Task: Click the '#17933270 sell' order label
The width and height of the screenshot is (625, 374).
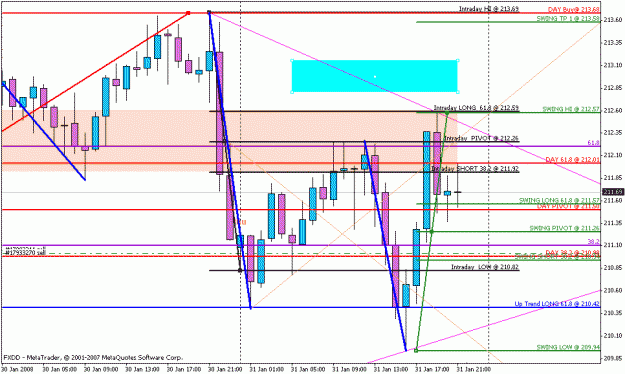Action: point(25,252)
